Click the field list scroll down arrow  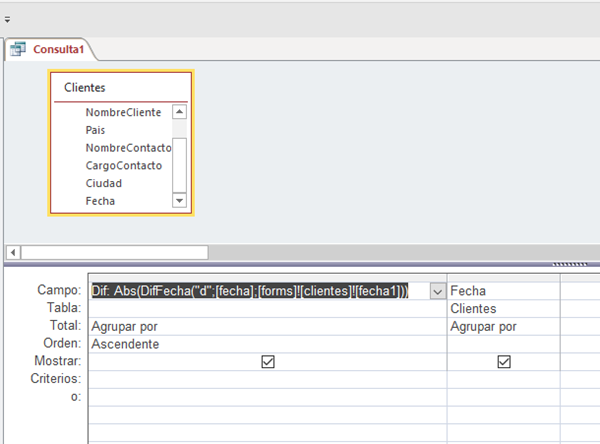click(x=179, y=200)
